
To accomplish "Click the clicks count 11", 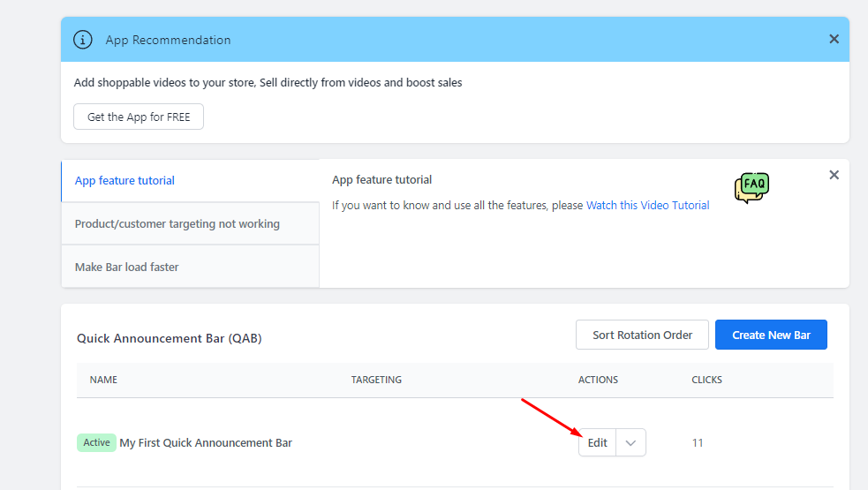I will tap(698, 443).
